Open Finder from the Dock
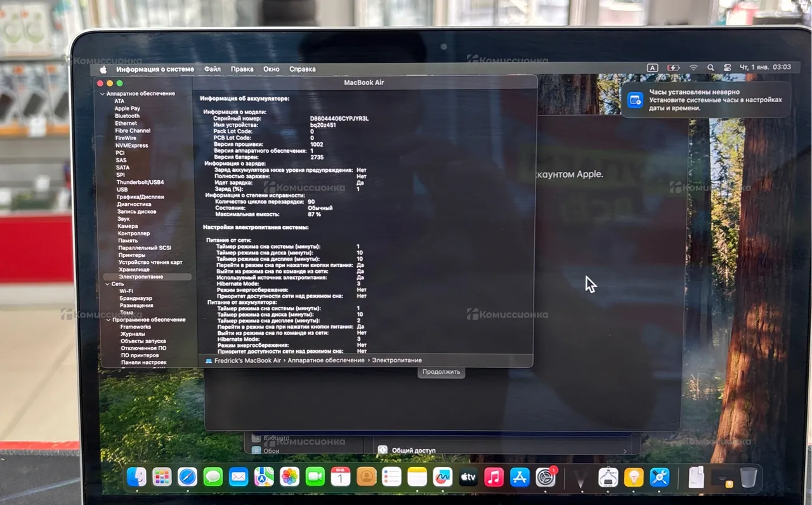The height and width of the screenshot is (505, 812). [x=136, y=476]
